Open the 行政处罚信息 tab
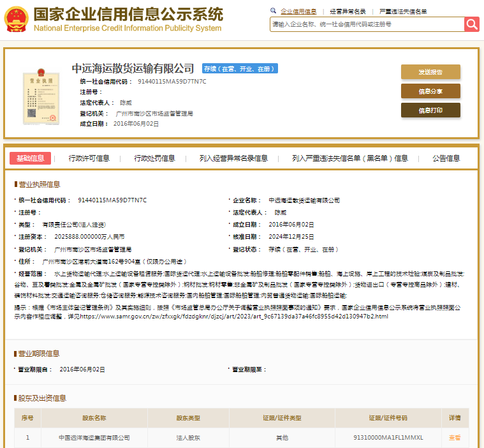The height and width of the screenshot is (448, 484). [154, 158]
